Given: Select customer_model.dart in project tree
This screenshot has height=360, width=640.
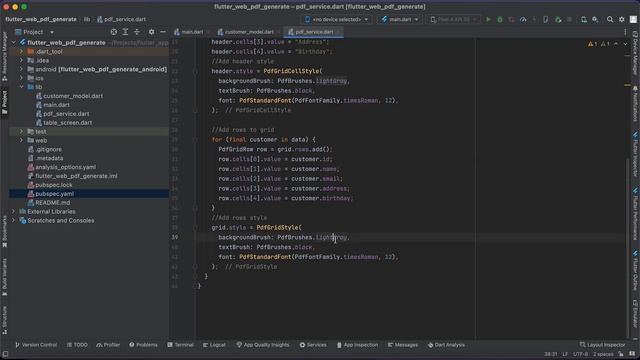Looking at the screenshot, I should (73, 96).
